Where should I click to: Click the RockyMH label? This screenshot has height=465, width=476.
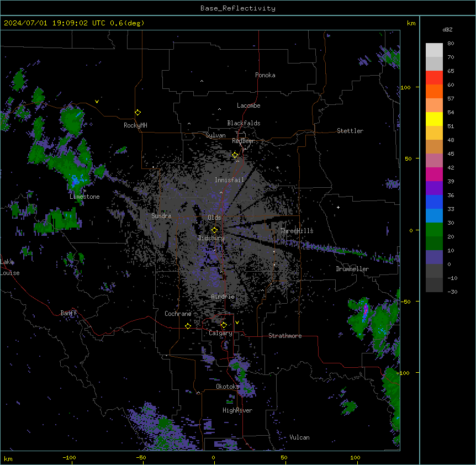click(x=135, y=125)
